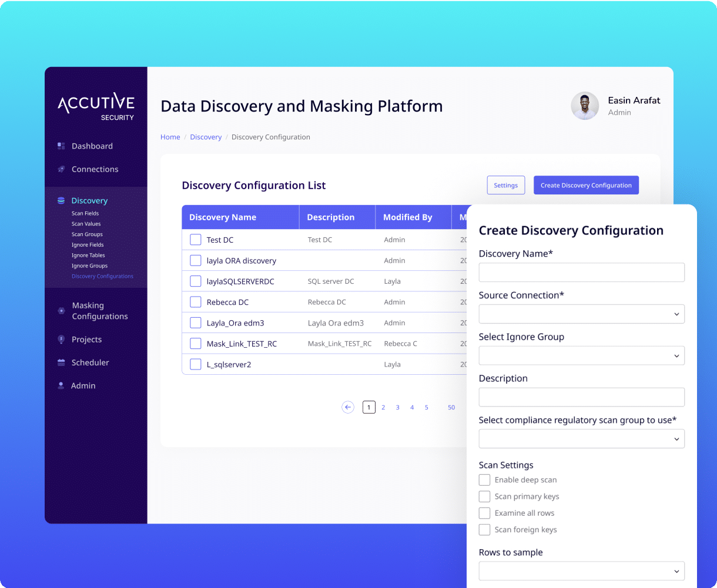Click inside the Discovery Name input field
Viewport: 717px width, 588px height.
pos(581,272)
